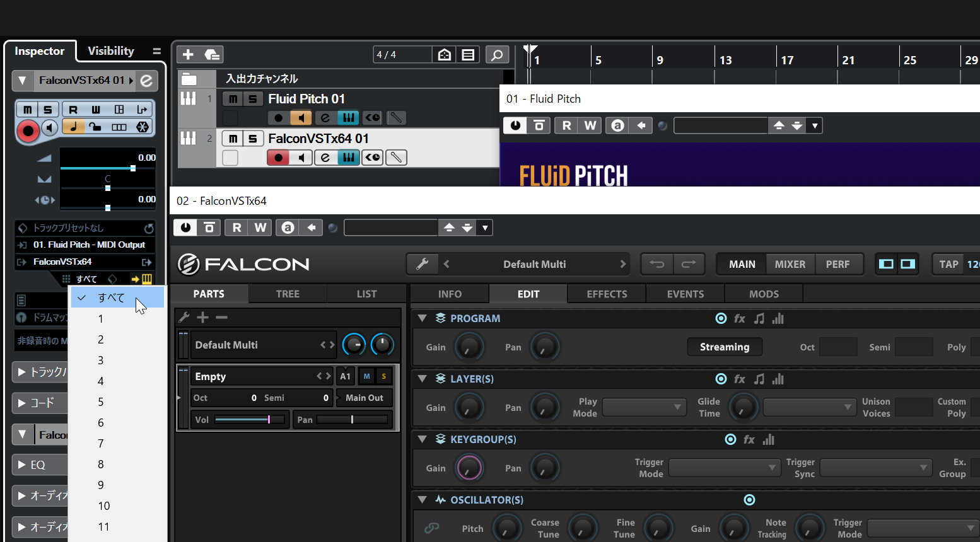
Task: Select 'すべて' in MIDI channel menu
Action: tap(117, 297)
